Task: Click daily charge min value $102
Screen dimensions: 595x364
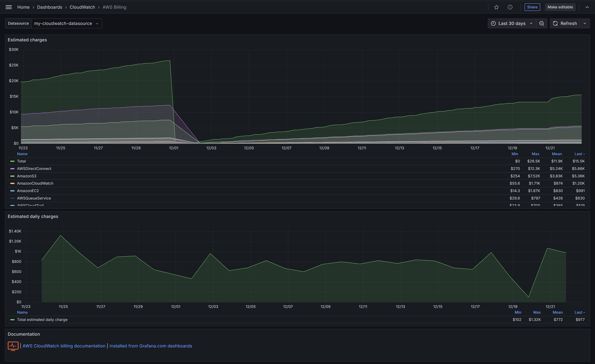Action: tap(517, 320)
